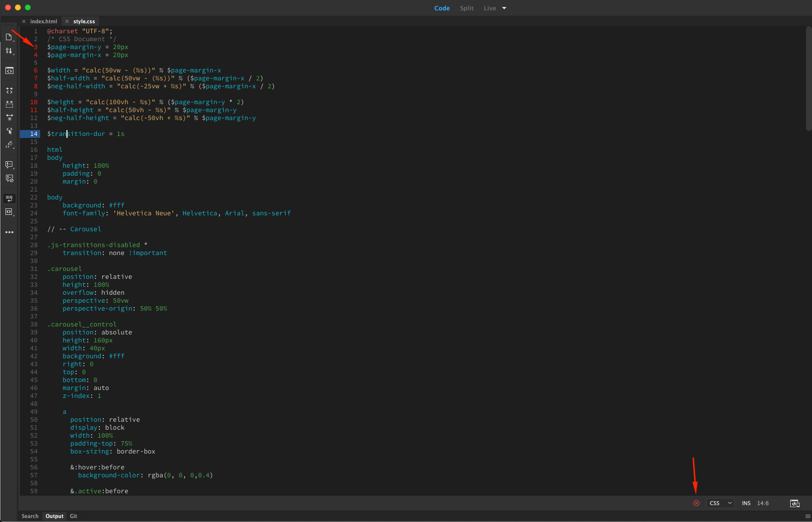This screenshot has height=522, width=812.
Task: Open the sort lines tool in the sidebar
Action: (x=9, y=51)
